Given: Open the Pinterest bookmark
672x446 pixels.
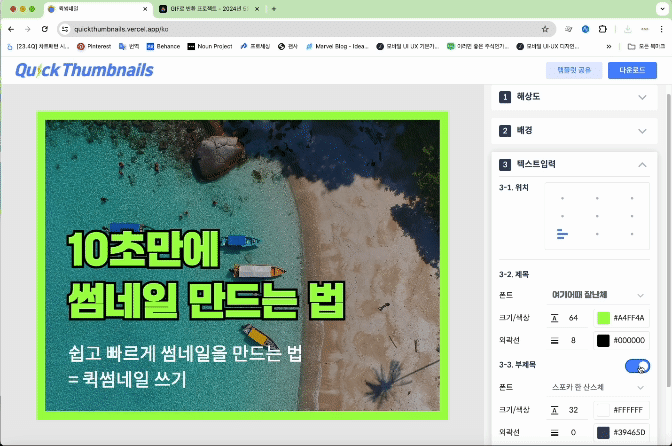Looking at the screenshot, I should [94, 46].
